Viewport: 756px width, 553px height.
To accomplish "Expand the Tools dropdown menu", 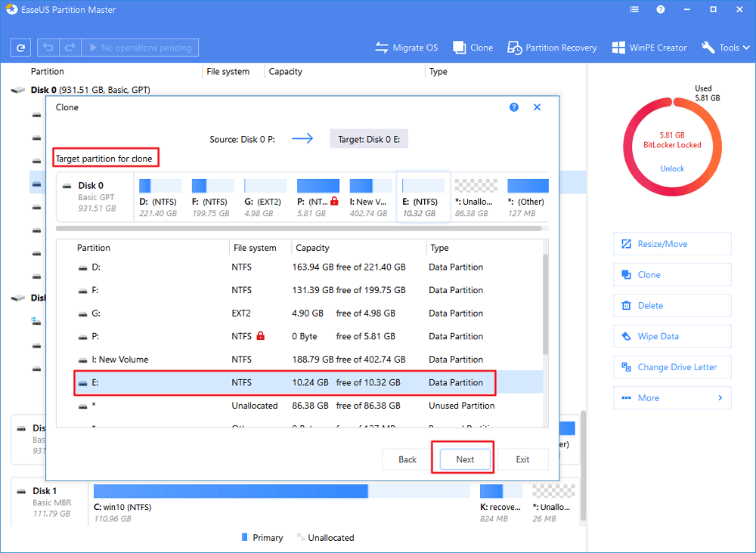I will [726, 48].
